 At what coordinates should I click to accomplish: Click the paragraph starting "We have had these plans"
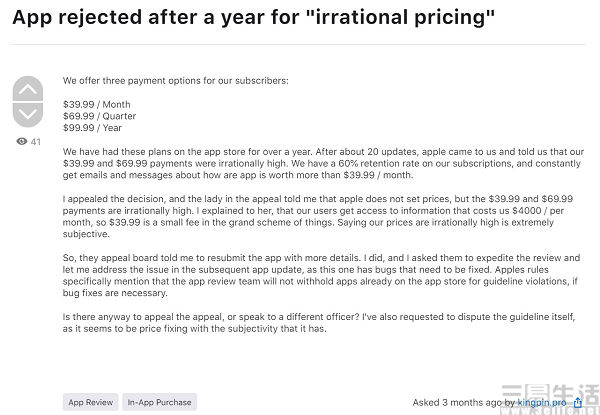point(323,163)
